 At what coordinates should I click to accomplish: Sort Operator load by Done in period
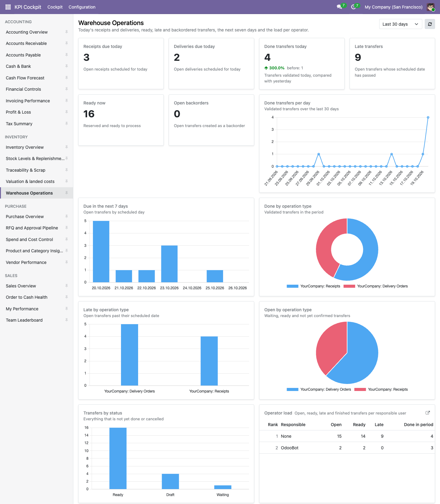[418, 425]
